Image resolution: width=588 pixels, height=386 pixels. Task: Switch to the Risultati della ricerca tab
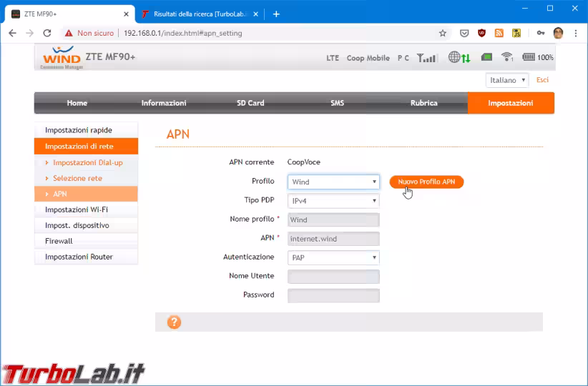click(200, 14)
